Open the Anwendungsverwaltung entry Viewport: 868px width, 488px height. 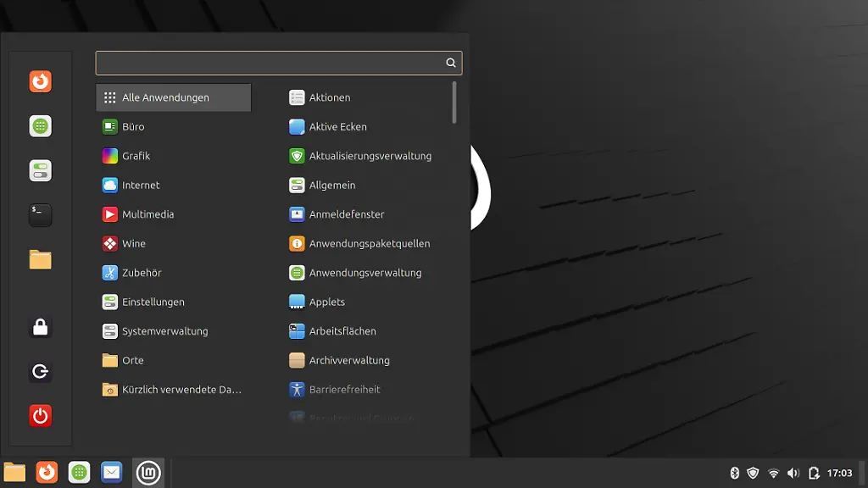coord(364,273)
